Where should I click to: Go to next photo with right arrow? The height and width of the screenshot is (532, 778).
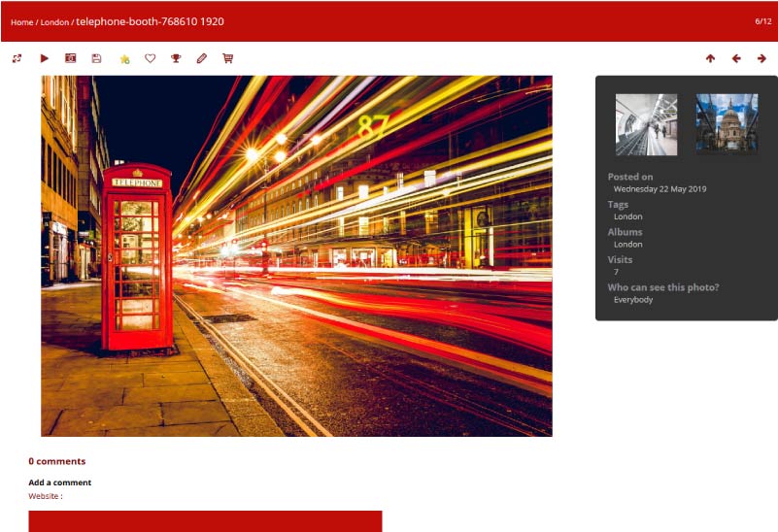761,58
